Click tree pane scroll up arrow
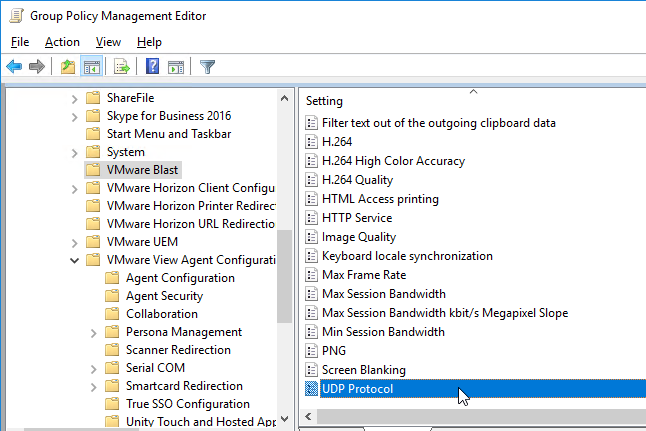Image resolution: width=646 pixels, height=431 pixels. (284, 98)
